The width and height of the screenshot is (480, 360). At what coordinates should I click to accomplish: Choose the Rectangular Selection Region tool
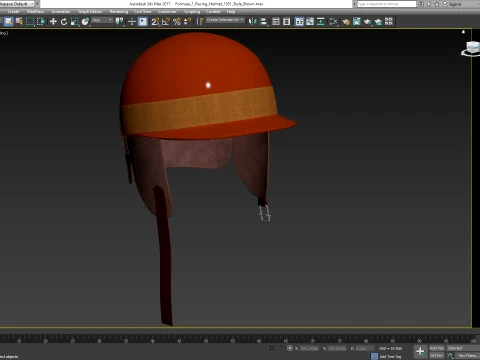click(30, 22)
